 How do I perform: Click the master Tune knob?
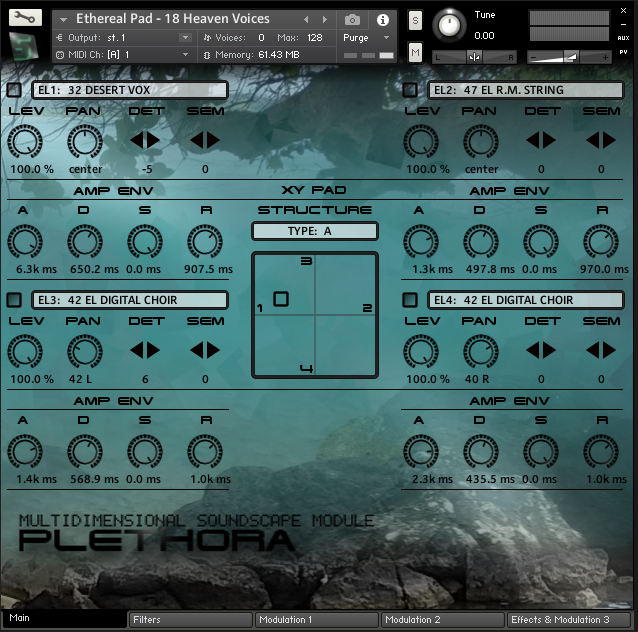pos(449,26)
